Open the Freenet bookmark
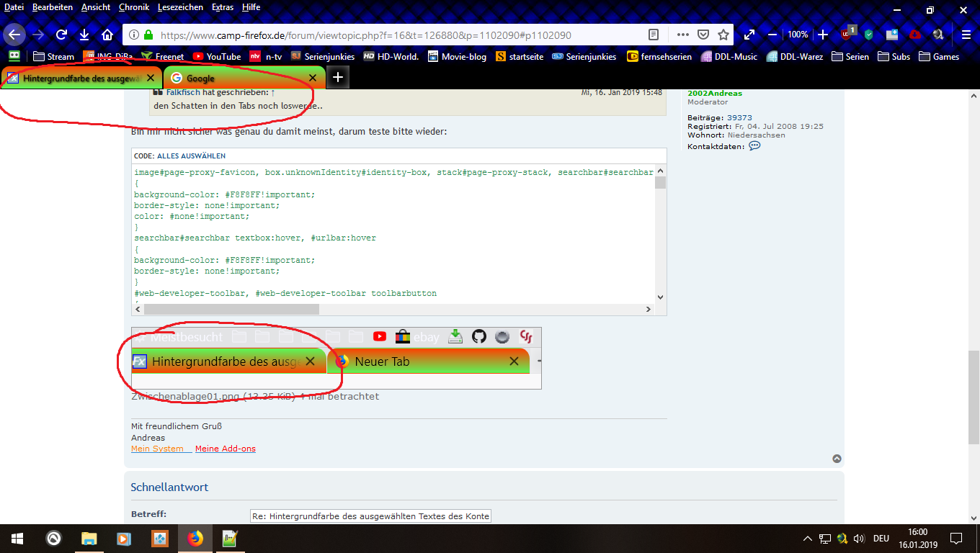The height and width of the screenshot is (553, 980). (x=163, y=56)
